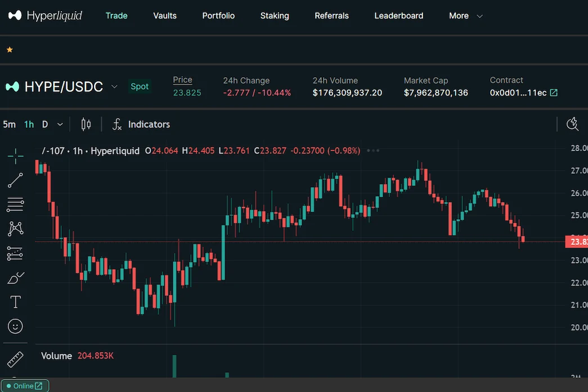The image size is (588, 392).
Task: Click the current price label on price axis
Action: (576, 242)
